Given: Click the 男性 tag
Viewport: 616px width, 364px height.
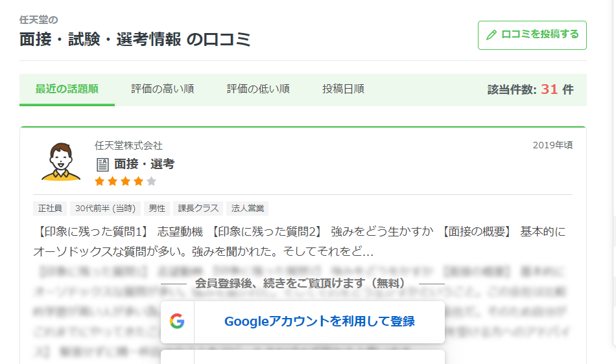Looking at the screenshot, I should (x=157, y=209).
